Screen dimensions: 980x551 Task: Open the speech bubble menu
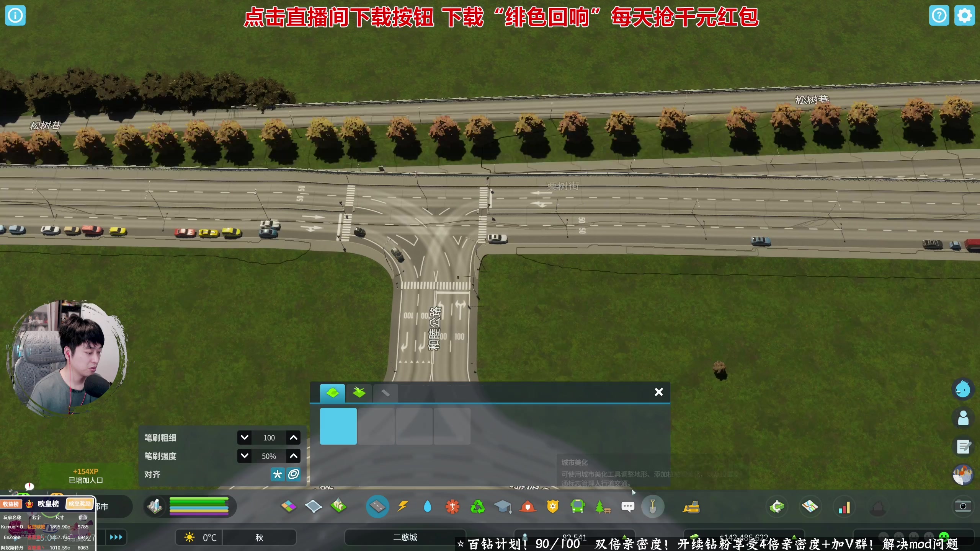[x=628, y=507]
